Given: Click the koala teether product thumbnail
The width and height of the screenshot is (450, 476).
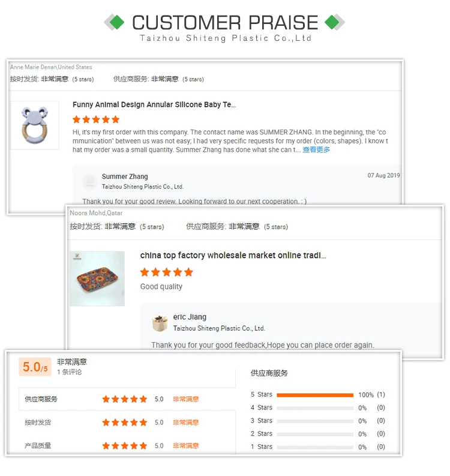Looking at the screenshot, I should click(x=35, y=125).
